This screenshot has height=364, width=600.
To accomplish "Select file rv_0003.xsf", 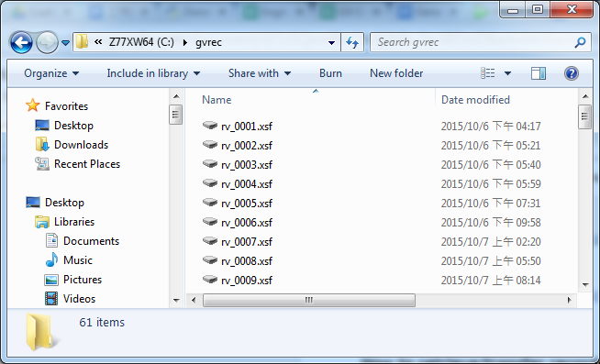I will (x=247, y=165).
